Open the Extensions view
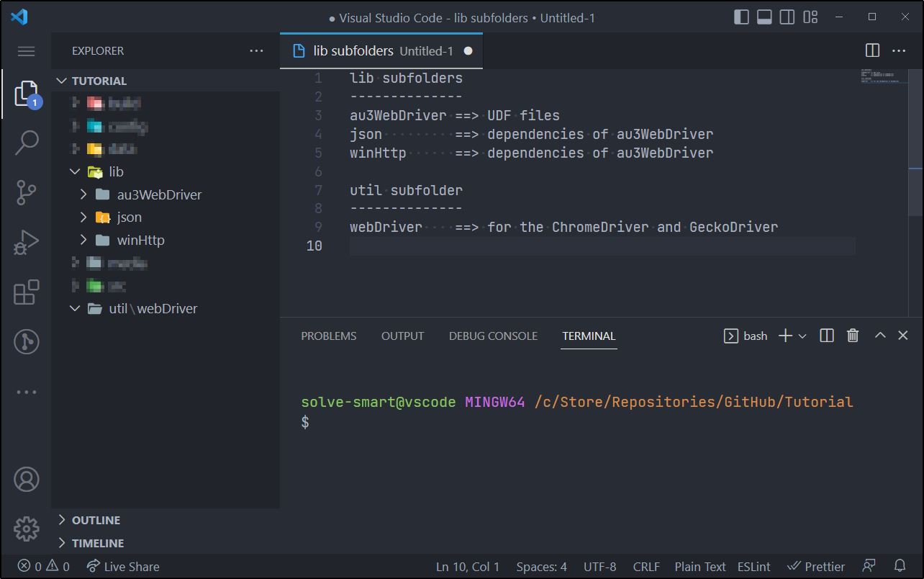Viewport: 924px width, 579px height. [x=27, y=292]
